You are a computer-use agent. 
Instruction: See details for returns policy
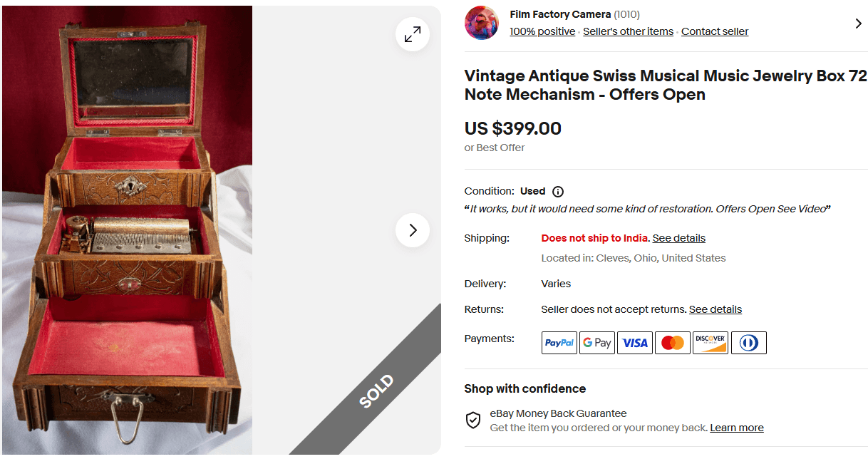coord(715,309)
